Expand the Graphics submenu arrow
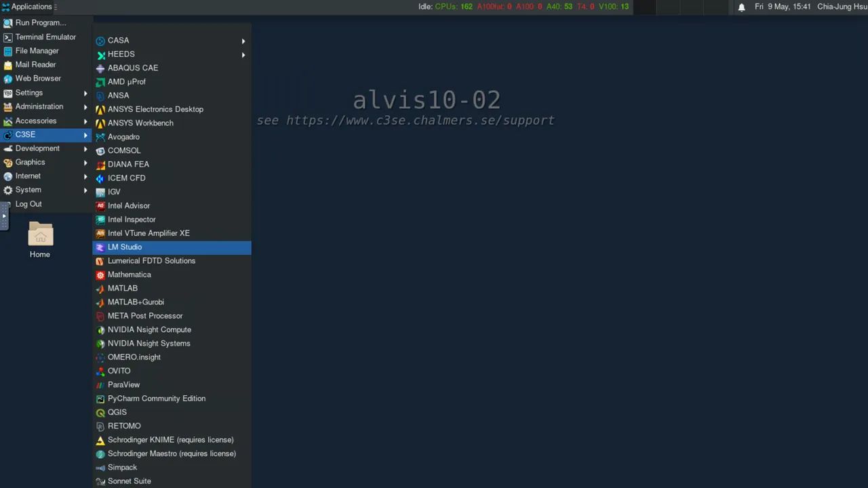The image size is (868, 488). 85,162
